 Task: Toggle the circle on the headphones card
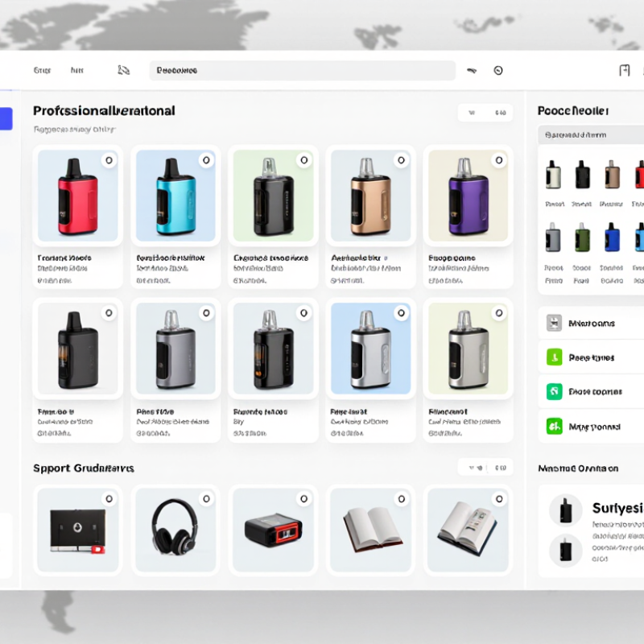[207, 499]
